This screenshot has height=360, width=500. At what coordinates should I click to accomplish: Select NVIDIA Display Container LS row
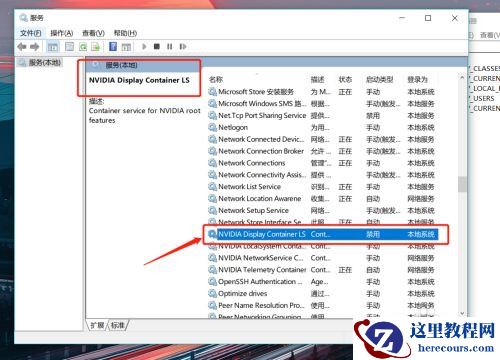coord(322,234)
